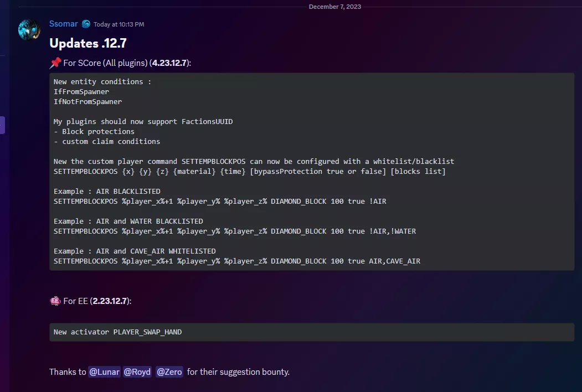This screenshot has width=582, height=392.
Task: Click the bold version 2.23.12.7 text
Action: (110, 301)
